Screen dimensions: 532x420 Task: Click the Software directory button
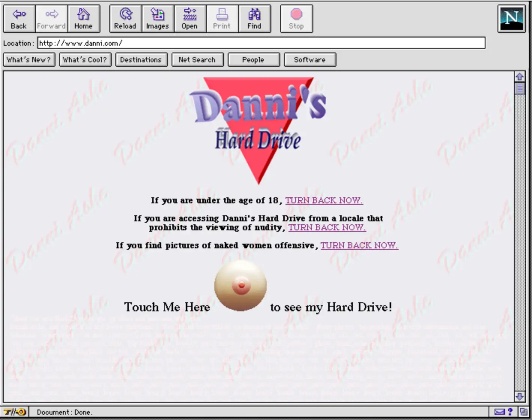tap(310, 60)
